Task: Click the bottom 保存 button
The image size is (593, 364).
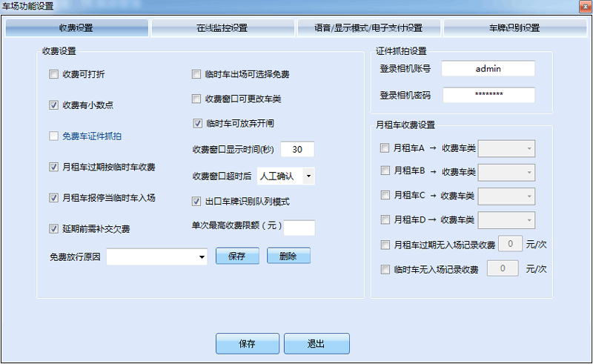Action: pos(247,344)
